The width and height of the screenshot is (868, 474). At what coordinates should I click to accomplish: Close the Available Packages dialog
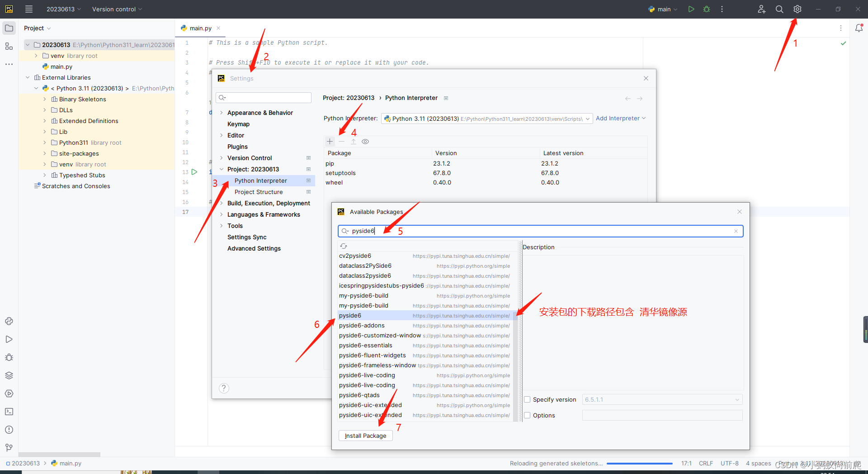point(740,212)
